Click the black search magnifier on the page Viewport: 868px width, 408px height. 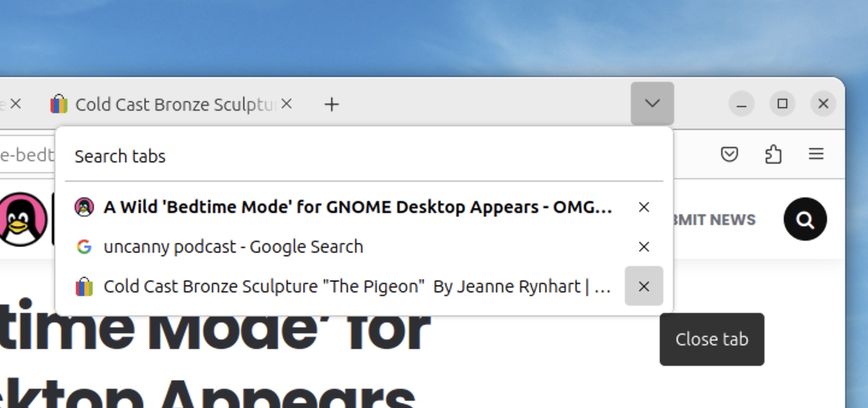(805, 219)
